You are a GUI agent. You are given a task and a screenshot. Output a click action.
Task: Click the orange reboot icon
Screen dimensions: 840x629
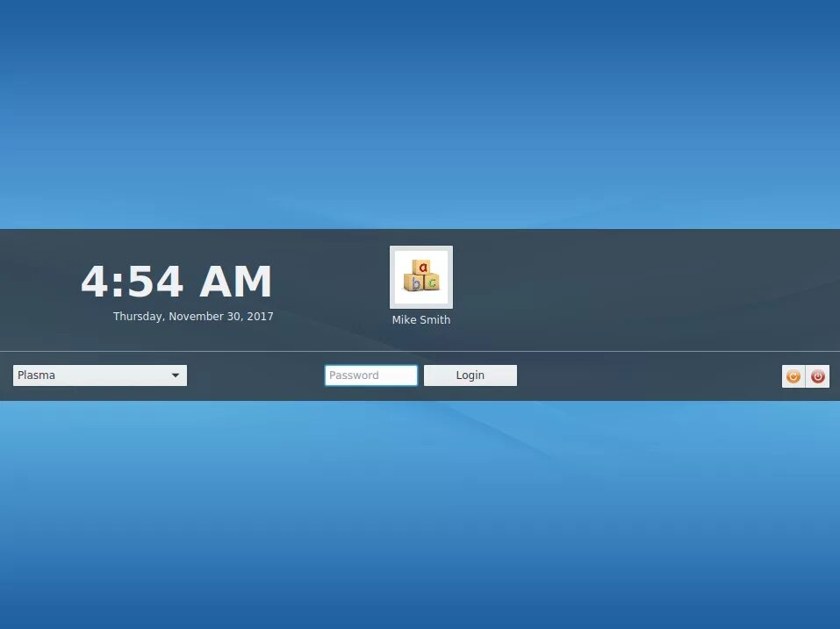(x=793, y=376)
